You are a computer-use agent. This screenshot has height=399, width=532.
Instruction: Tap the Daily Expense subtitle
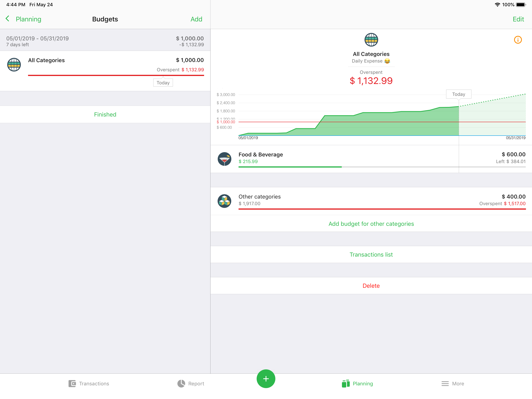pos(371,61)
